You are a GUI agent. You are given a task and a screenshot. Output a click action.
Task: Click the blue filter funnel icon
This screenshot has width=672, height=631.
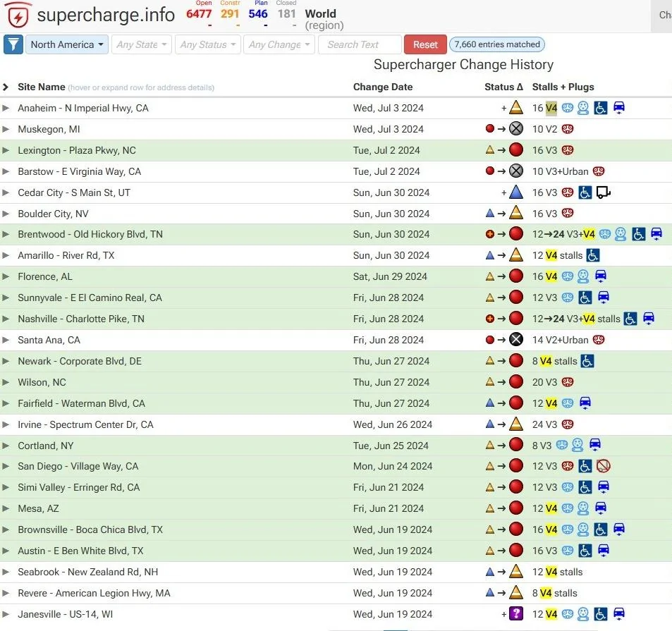coord(13,44)
